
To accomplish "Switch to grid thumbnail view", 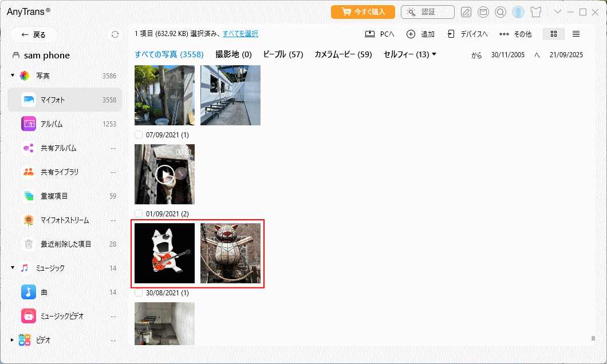I will 554,34.
